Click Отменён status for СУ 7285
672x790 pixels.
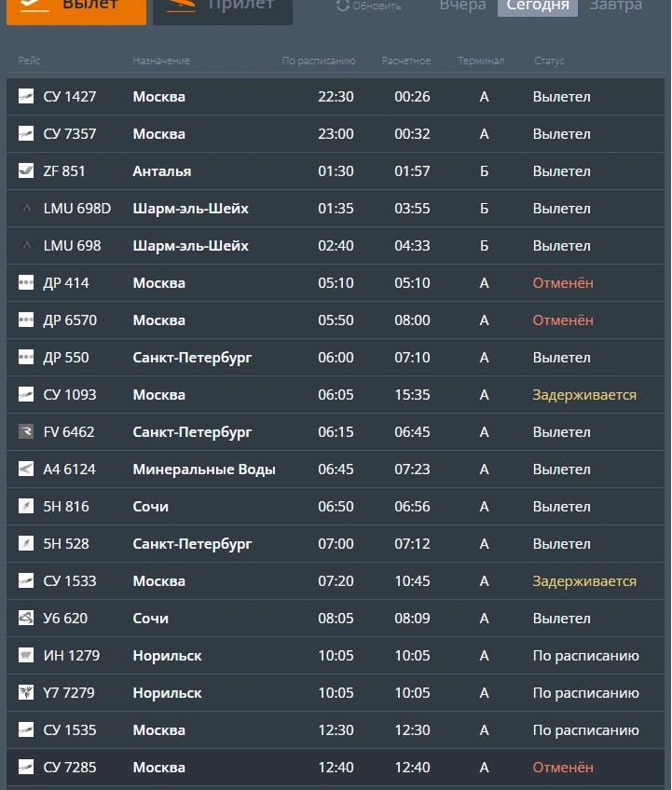[563, 768]
